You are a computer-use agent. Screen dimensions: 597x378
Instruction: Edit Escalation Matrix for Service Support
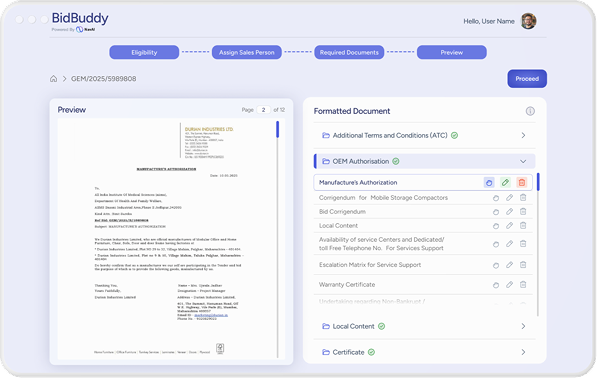509,265
